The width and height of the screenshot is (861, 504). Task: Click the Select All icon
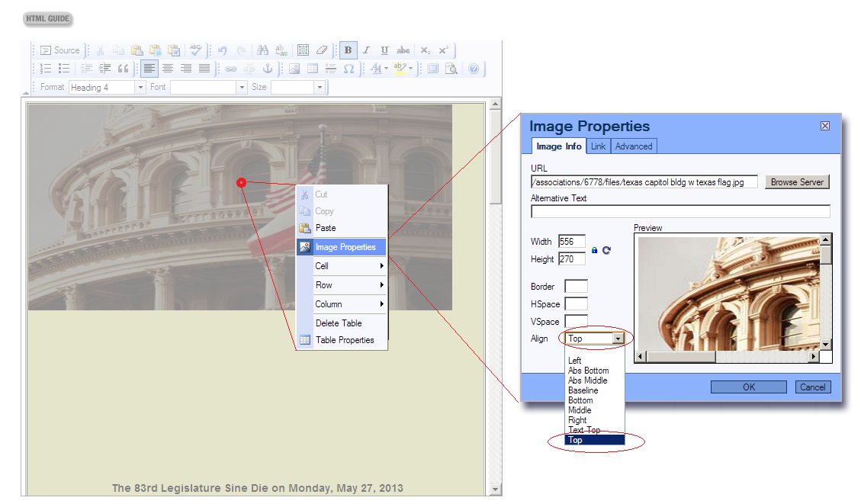303,50
